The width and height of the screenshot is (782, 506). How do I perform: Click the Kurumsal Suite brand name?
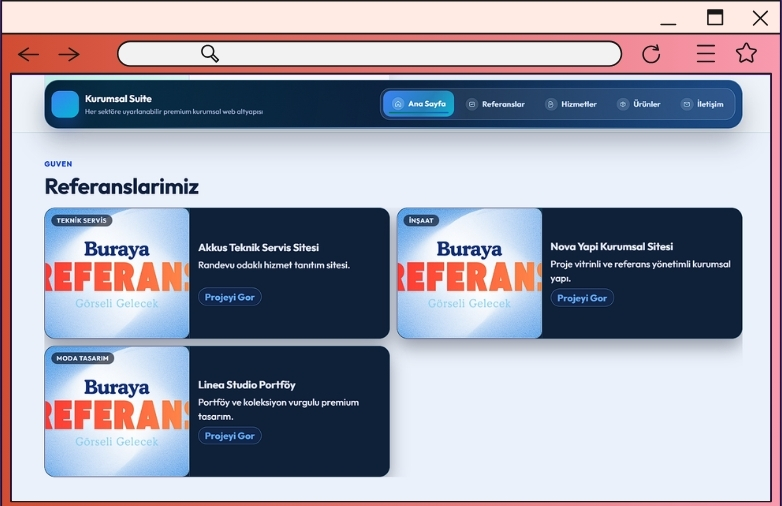[x=118, y=99]
